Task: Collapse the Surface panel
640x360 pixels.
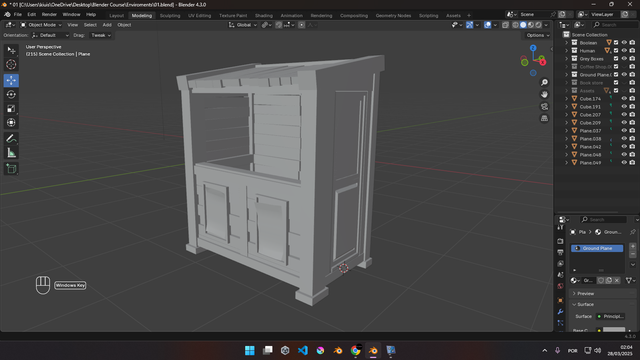Action: tap(602, 304)
